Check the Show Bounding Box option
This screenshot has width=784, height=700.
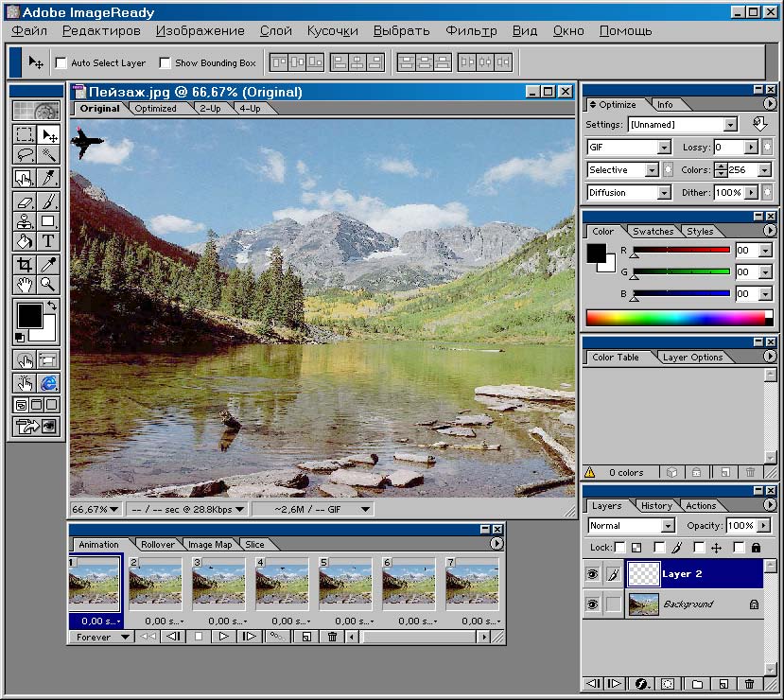pyautogui.click(x=166, y=63)
